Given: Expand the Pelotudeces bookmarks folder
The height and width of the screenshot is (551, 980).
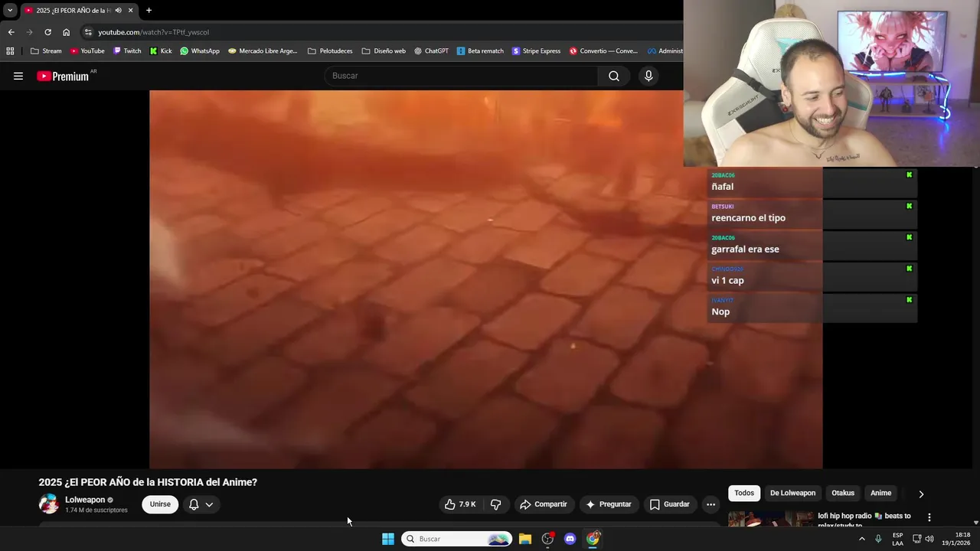Looking at the screenshot, I should pyautogui.click(x=330, y=51).
